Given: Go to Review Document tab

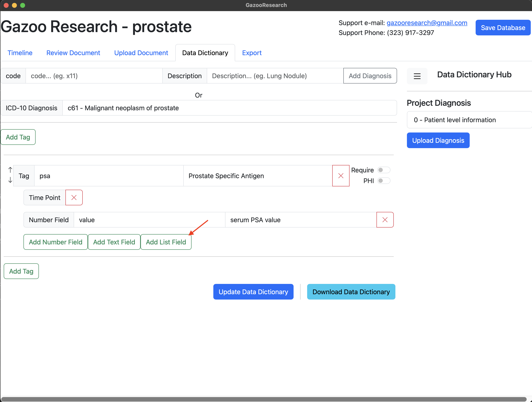Looking at the screenshot, I should pos(73,53).
